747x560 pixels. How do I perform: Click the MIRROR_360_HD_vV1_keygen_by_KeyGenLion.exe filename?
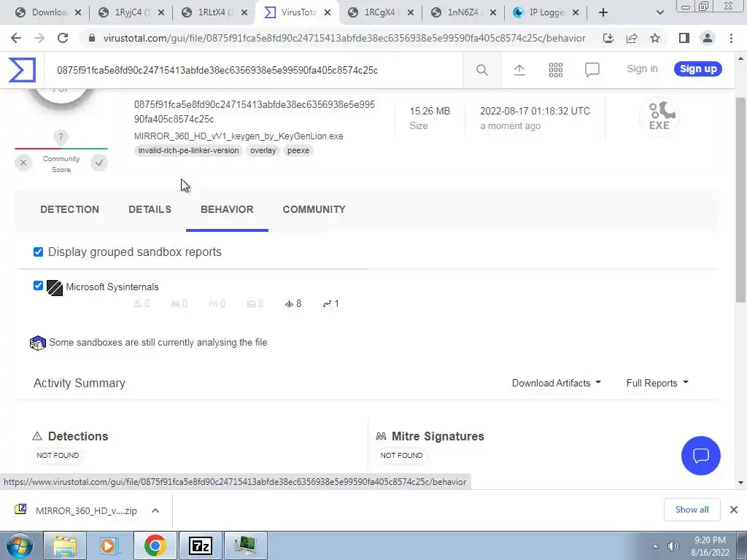coord(239,136)
